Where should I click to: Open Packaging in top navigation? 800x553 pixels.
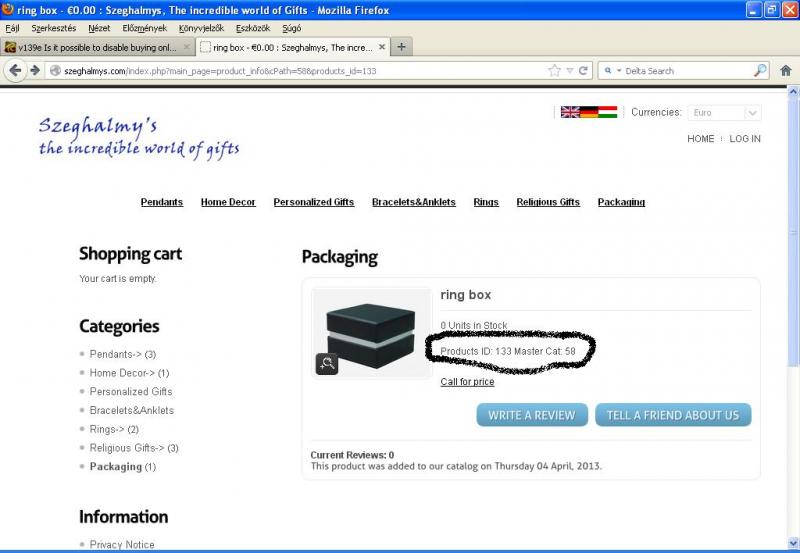[621, 202]
